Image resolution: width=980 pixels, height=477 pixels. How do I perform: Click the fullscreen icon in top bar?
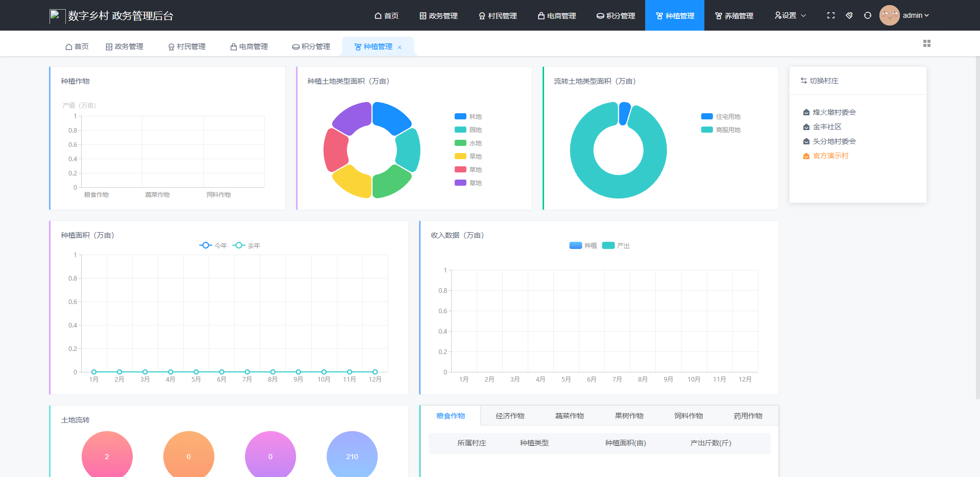831,15
